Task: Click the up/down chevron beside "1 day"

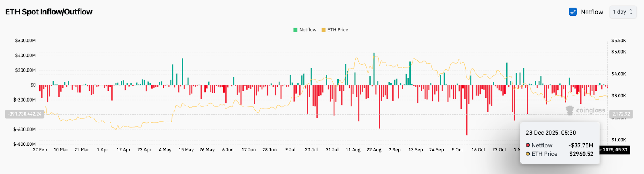Action: (x=631, y=12)
